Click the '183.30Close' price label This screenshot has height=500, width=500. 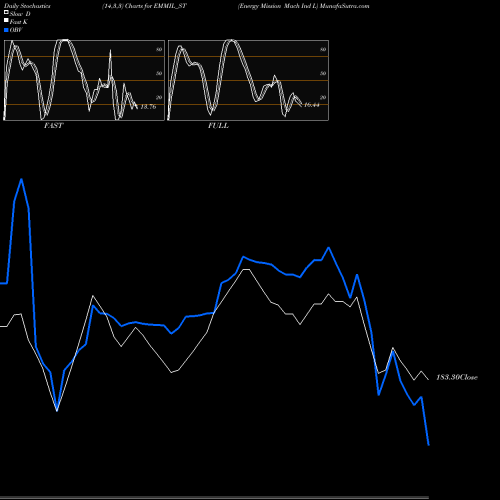coord(457,377)
